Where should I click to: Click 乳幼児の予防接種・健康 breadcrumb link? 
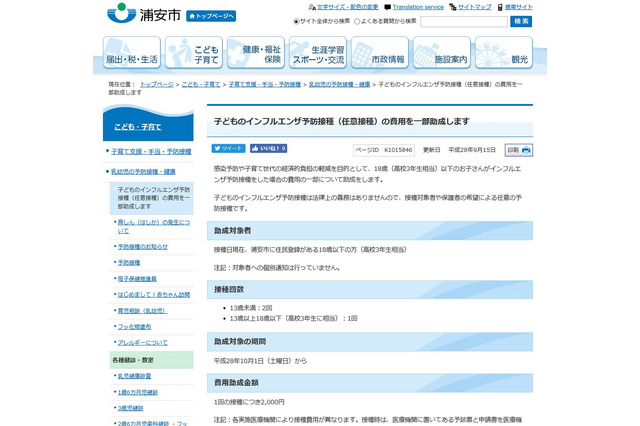(339, 84)
